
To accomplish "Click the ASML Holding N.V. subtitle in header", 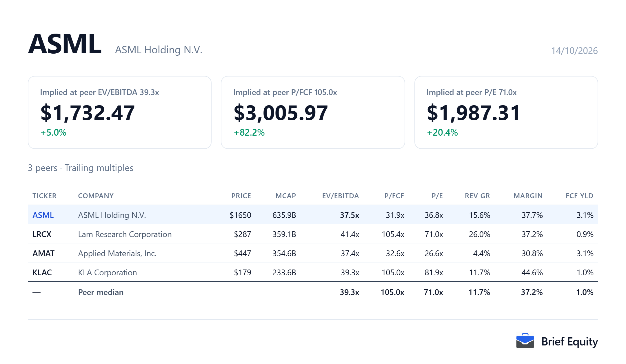I will pyautogui.click(x=159, y=50).
